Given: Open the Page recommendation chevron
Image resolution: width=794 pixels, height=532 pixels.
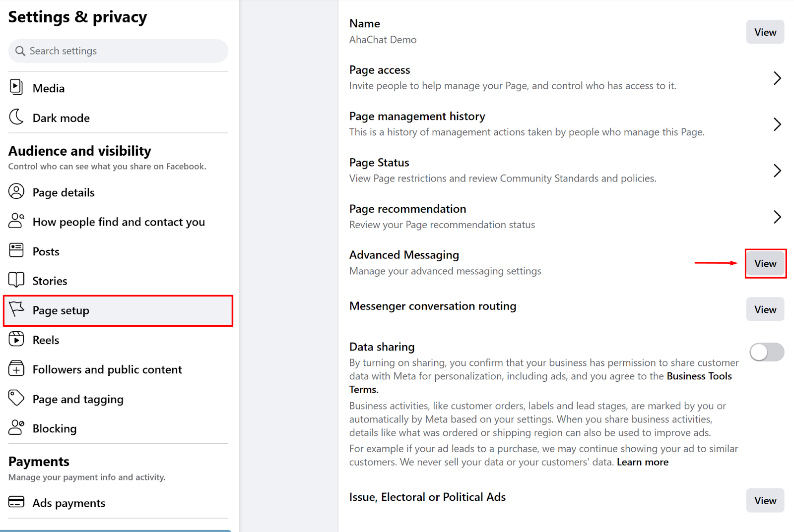Looking at the screenshot, I should click(777, 217).
